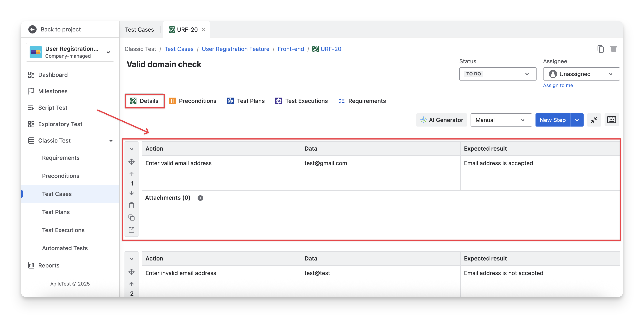Click the collapse steps arrows icon
This screenshot has height=318, width=644.
pos(594,120)
